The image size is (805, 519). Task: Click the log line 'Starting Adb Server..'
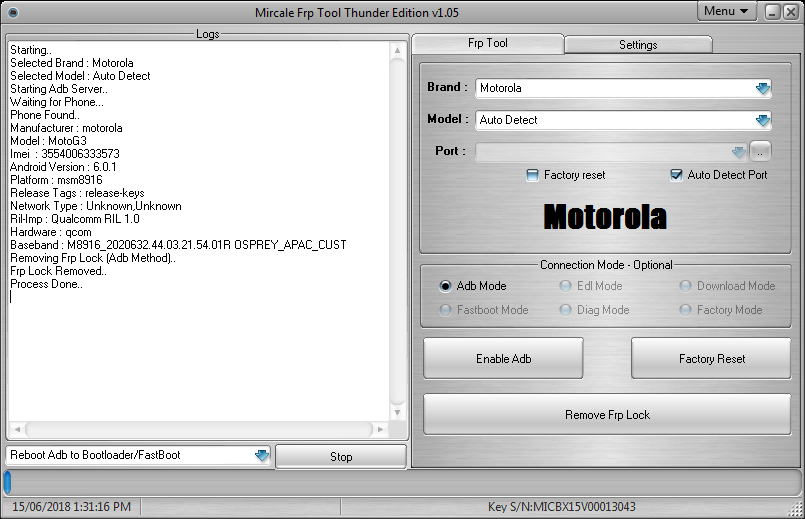coord(59,89)
